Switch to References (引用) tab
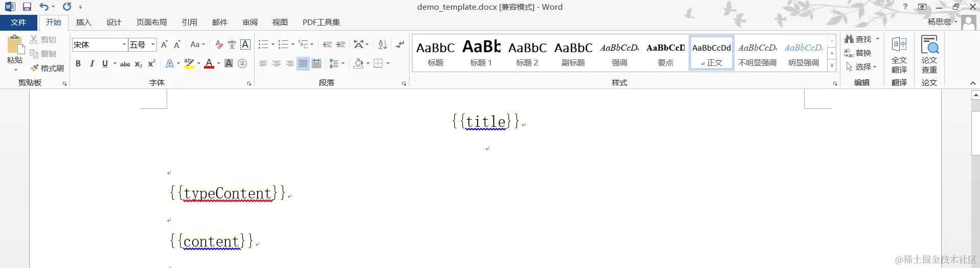 coord(189,23)
